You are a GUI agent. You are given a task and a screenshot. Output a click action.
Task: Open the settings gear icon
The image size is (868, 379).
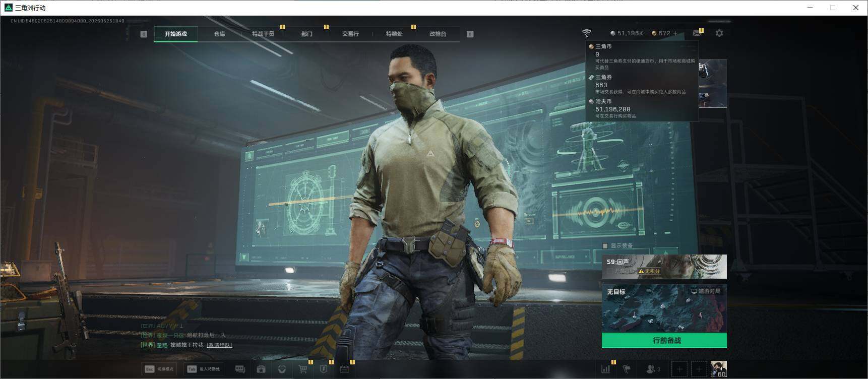pos(719,33)
